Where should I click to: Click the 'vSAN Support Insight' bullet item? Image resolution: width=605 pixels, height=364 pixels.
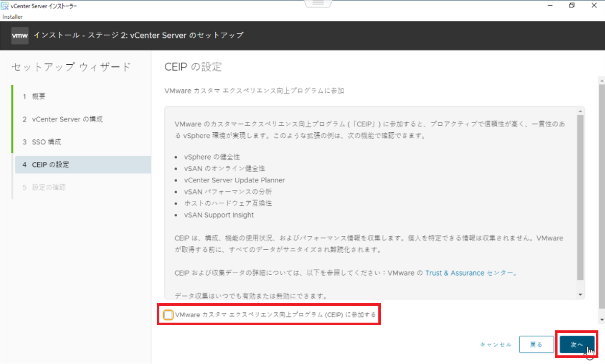tap(219, 215)
